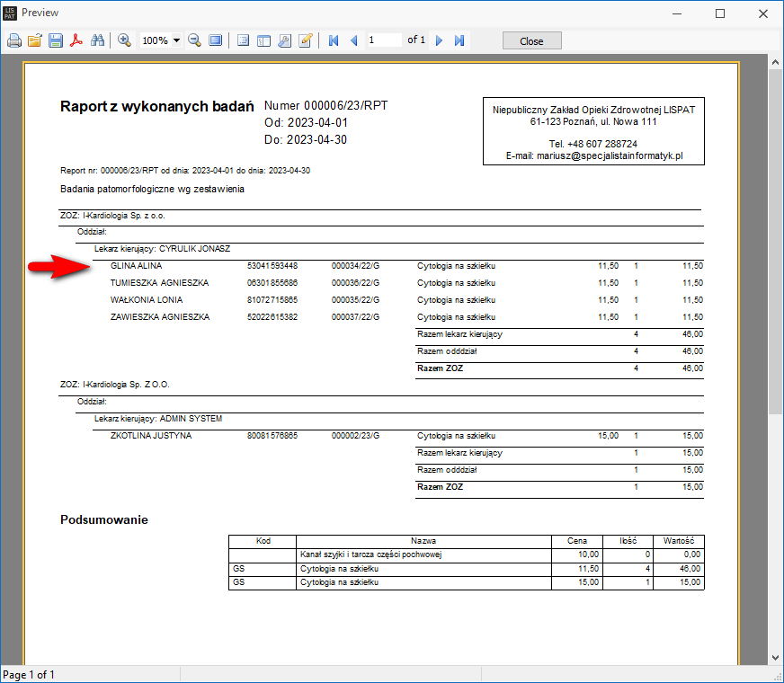Expand the 100% zoom dropdown
Screen dimensions: 784x683
pyautogui.click(x=176, y=40)
